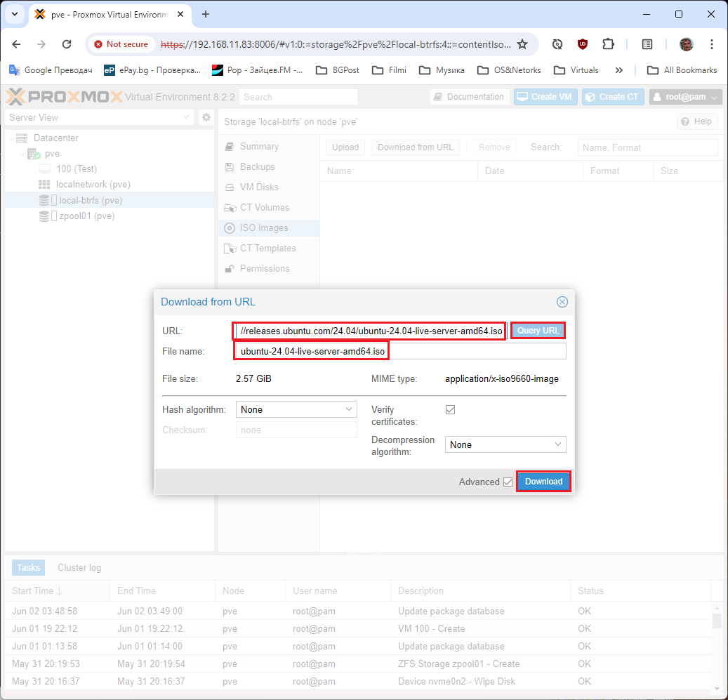This screenshot has width=728, height=700.
Task: Sort tasks by Start Time column
Action: (x=58, y=591)
